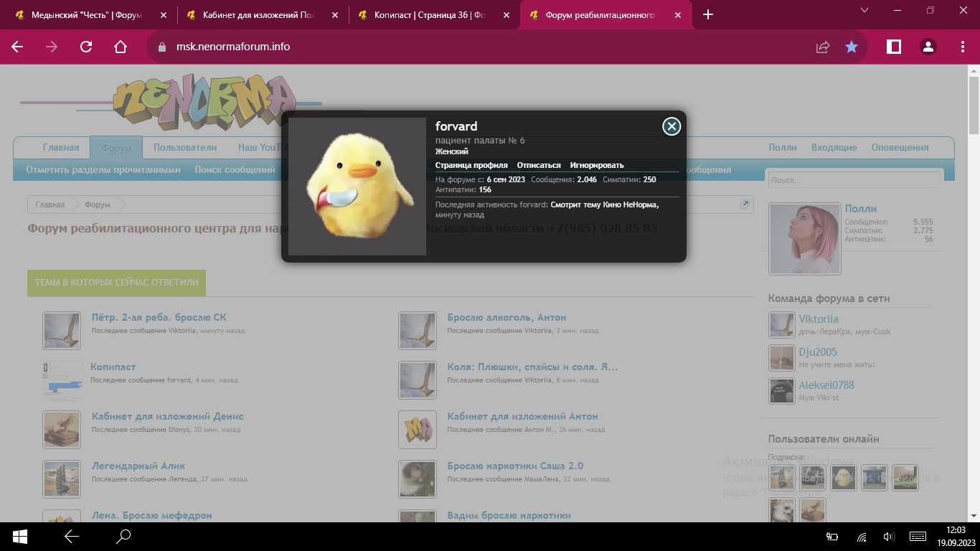Viewport: 980px width, 551px height.
Task: Click inside the forum search field
Action: coord(852,180)
